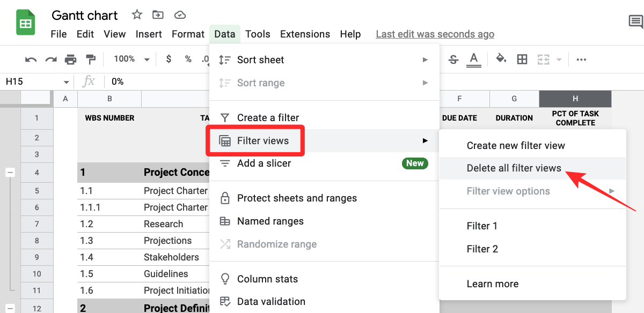Undo the last action
Image resolution: width=644 pixels, height=313 pixels.
click(x=31, y=59)
